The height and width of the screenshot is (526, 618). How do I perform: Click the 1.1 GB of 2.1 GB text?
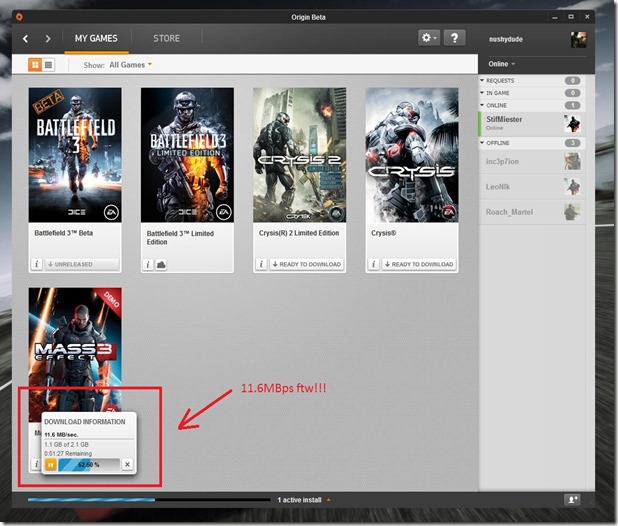pos(66,444)
